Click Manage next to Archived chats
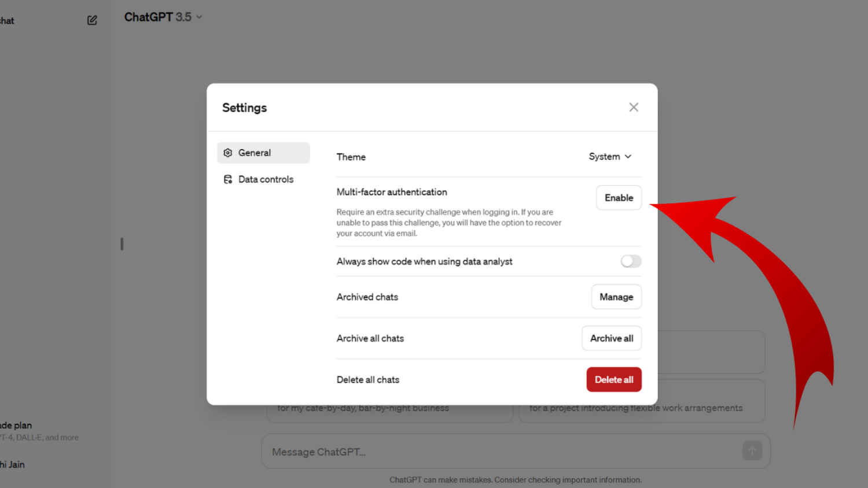Viewport: 868px width, 488px height. (616, 297)
